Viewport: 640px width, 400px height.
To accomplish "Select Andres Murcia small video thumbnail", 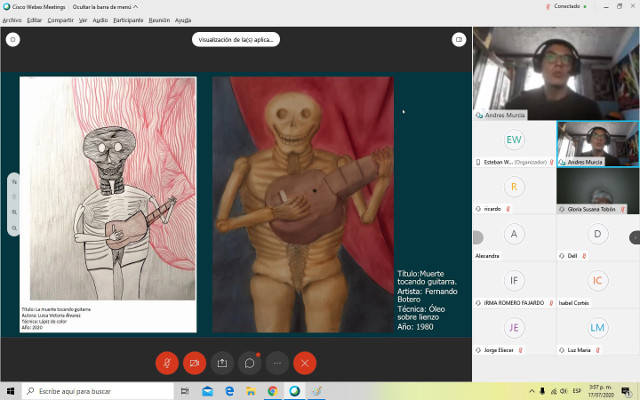I will click(x=598, y=144).
